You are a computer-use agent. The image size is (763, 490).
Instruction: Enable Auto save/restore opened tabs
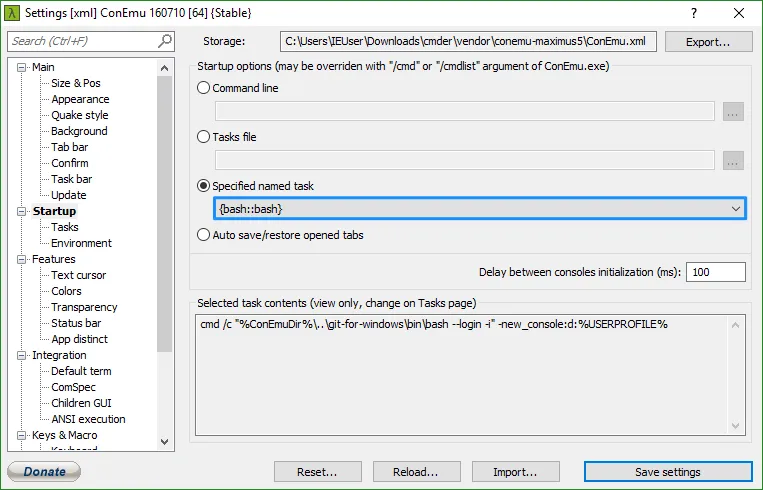click(204, 235)
